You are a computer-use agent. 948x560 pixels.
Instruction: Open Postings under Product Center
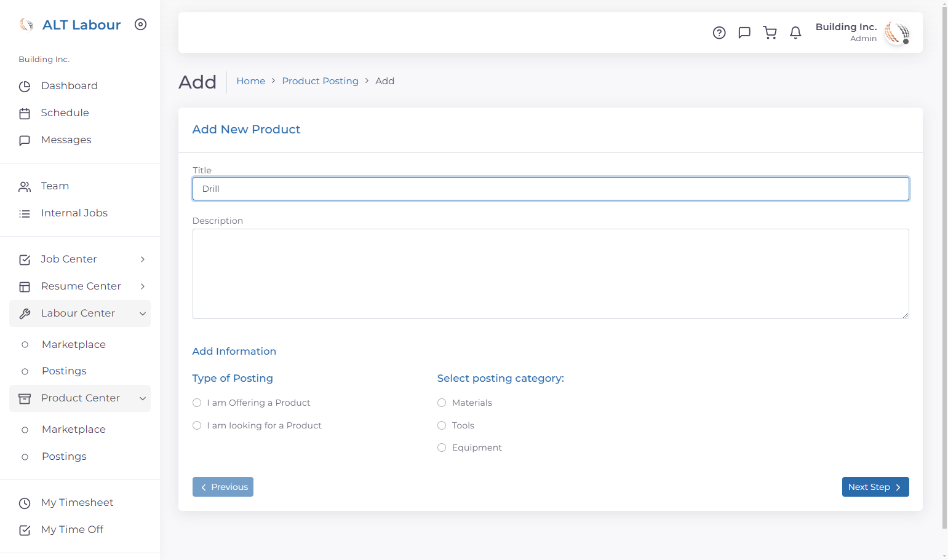(64, 456)
